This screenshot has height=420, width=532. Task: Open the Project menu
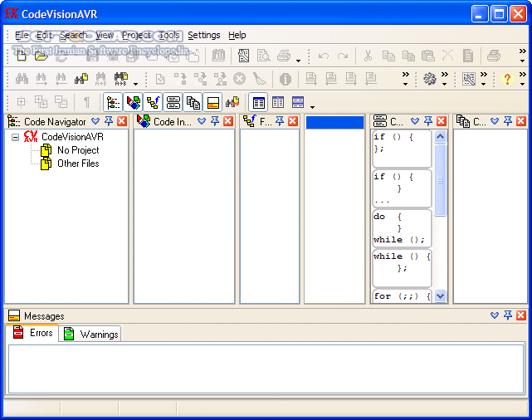tap(136, 35)
